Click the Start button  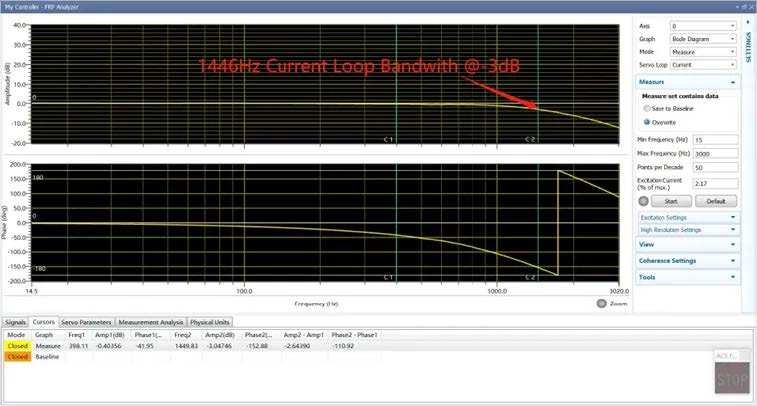tap(672, 201)
